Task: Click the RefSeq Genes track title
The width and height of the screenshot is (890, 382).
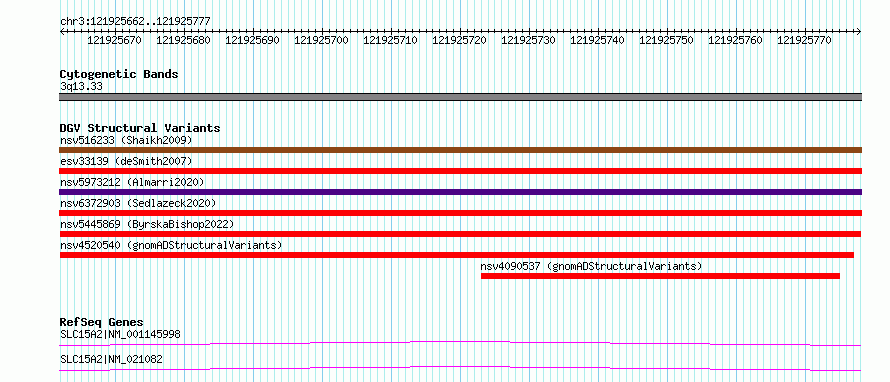Action: pyautogui.click(x=101, y=322)
